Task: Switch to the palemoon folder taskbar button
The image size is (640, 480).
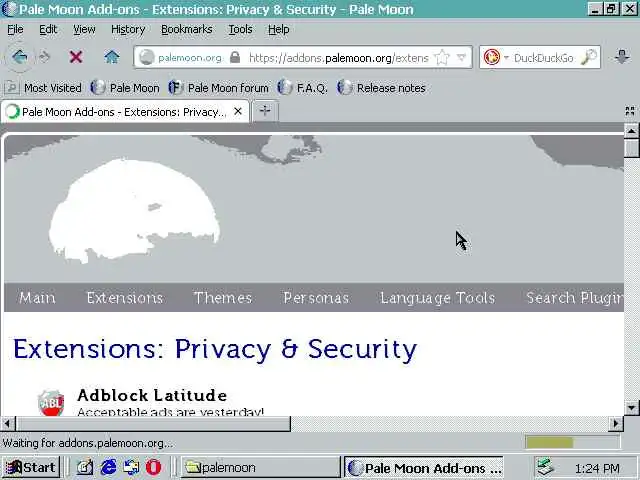Action: point(260,467)
